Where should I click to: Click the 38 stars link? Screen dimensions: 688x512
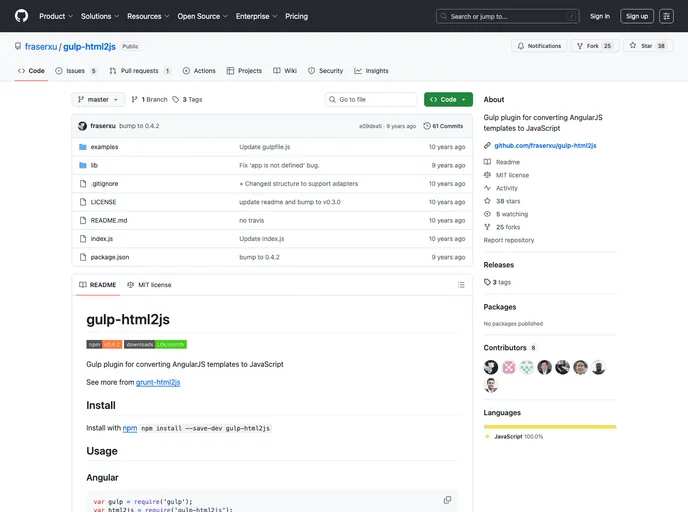(502, 201)
